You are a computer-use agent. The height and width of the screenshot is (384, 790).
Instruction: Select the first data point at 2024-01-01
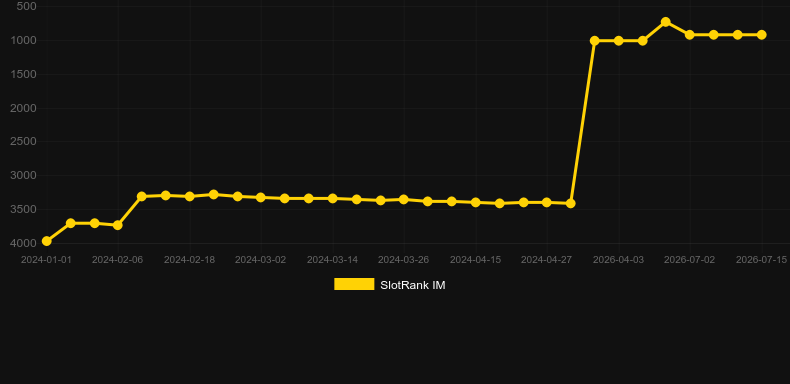[x=46, y=241]
